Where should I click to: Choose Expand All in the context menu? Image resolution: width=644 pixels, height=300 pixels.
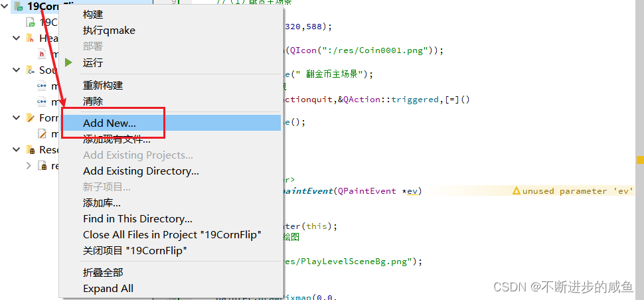171,289
